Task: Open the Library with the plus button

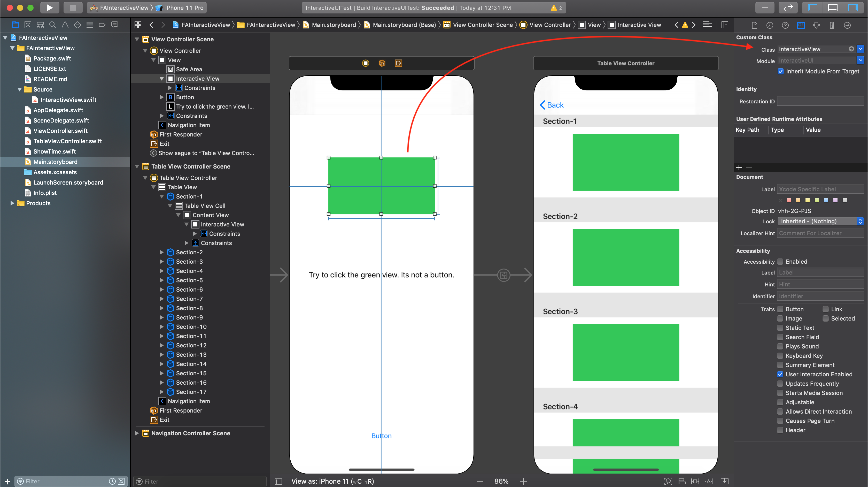Action: coord(765,7)
